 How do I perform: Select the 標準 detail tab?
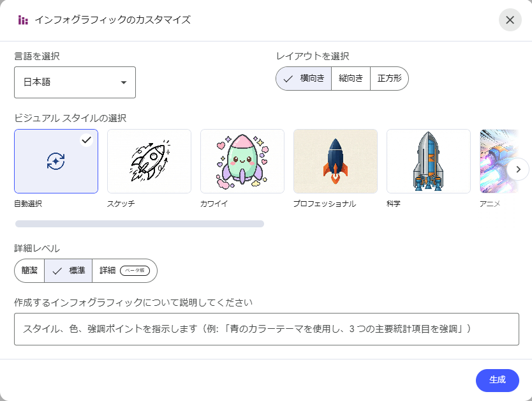point(67,270)
